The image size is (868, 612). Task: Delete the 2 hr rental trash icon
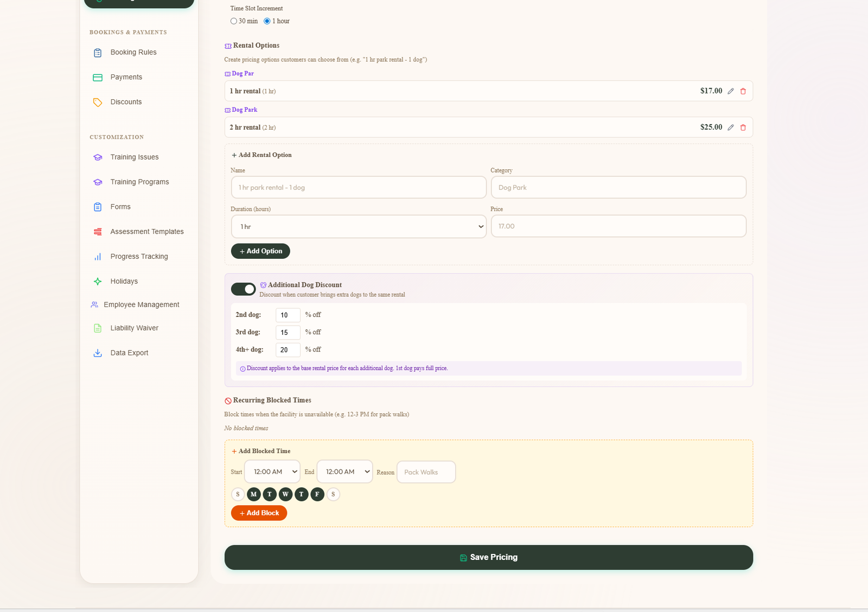point(743,127)
